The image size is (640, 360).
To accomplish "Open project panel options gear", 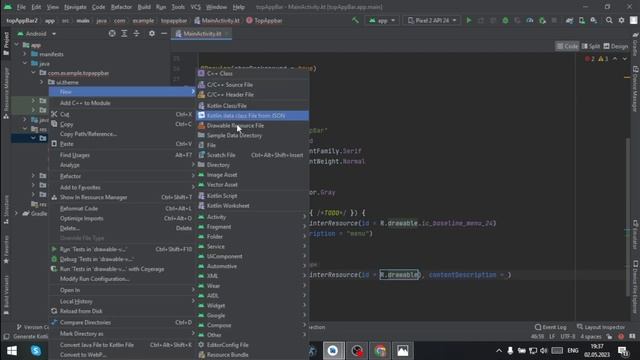I will pyautogui.click(x=151, y=33).
